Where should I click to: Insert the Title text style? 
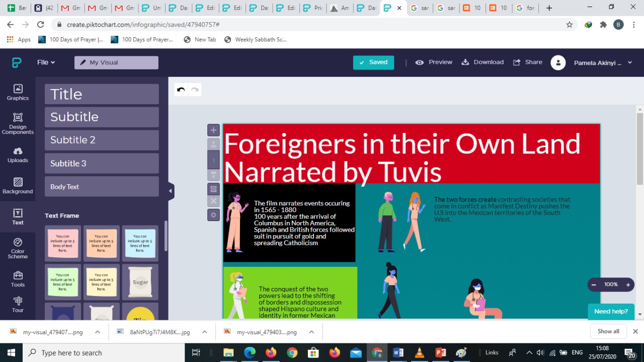pos(102,94)
